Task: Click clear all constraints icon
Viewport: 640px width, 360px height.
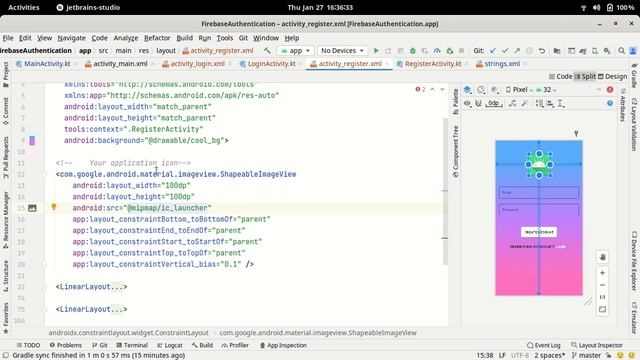Action: (x=513, y=104)
